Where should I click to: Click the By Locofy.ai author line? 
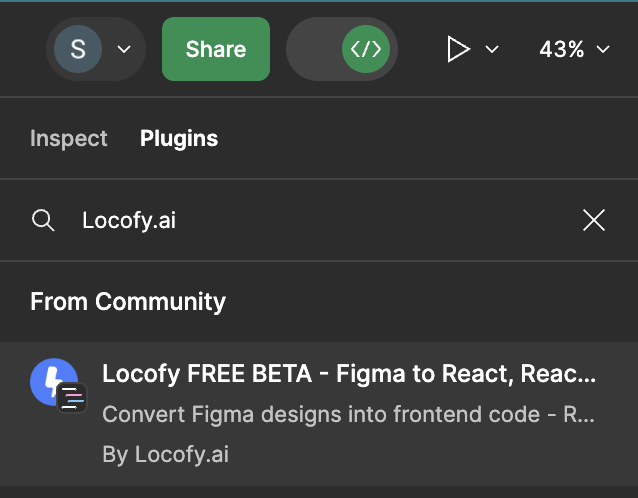point(166,454)
